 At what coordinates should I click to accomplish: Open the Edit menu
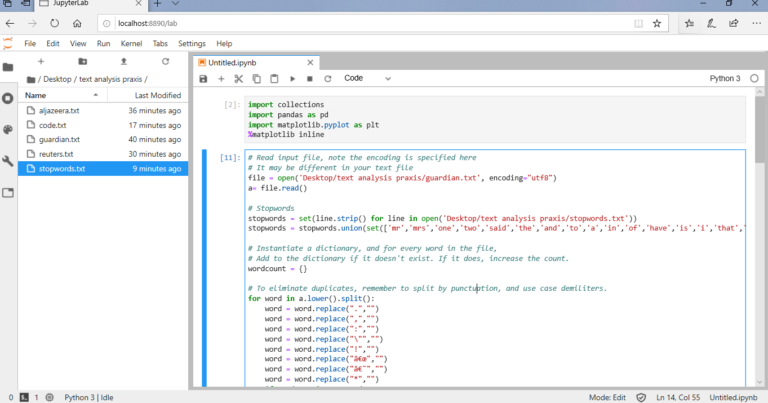click(53, 44)
